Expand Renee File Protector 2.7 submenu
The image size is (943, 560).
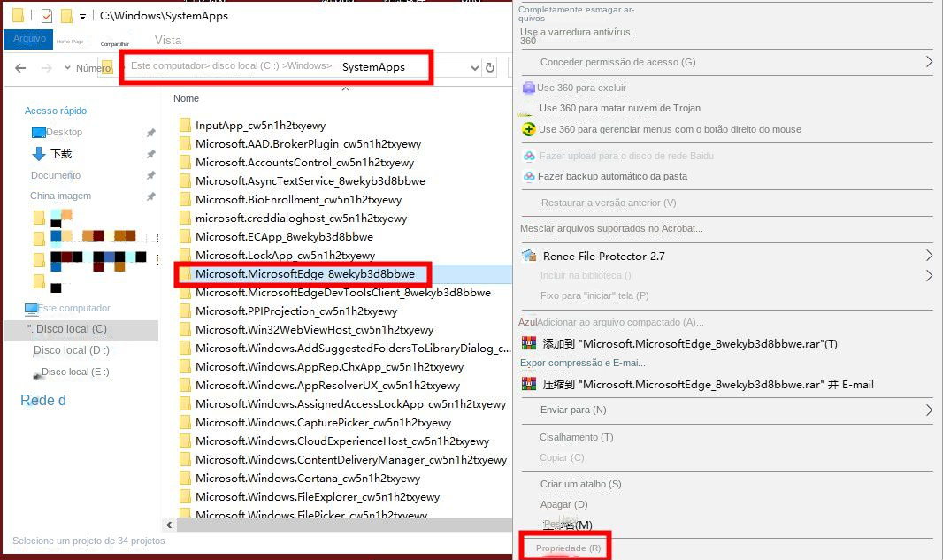[x=929, y=256]
